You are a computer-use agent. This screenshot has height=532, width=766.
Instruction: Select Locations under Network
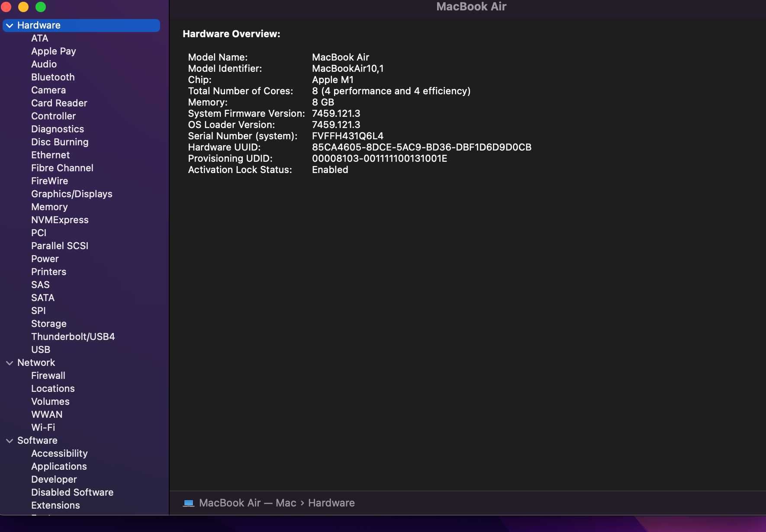[53, 389]
